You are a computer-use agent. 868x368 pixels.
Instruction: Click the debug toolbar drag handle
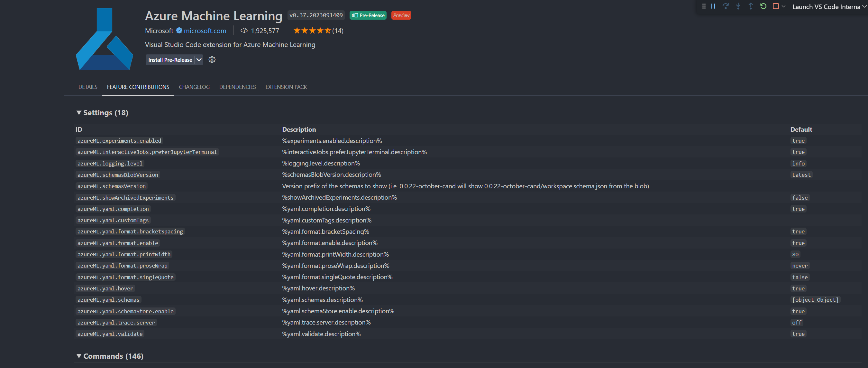[704, 6]
